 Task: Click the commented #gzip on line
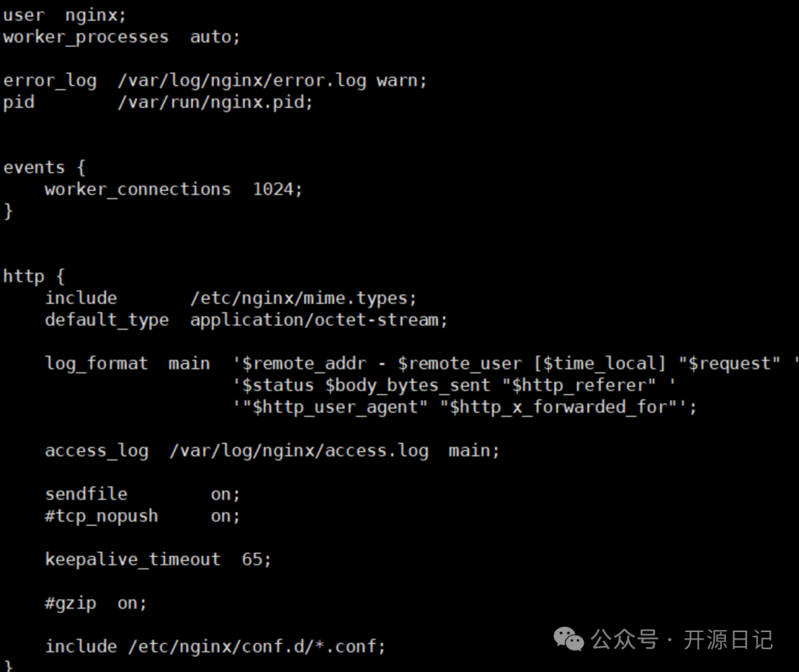[x=95, y=603]
